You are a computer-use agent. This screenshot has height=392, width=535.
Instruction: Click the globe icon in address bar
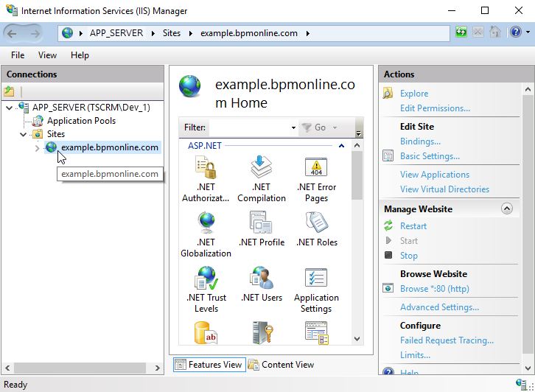pos(68,33)
